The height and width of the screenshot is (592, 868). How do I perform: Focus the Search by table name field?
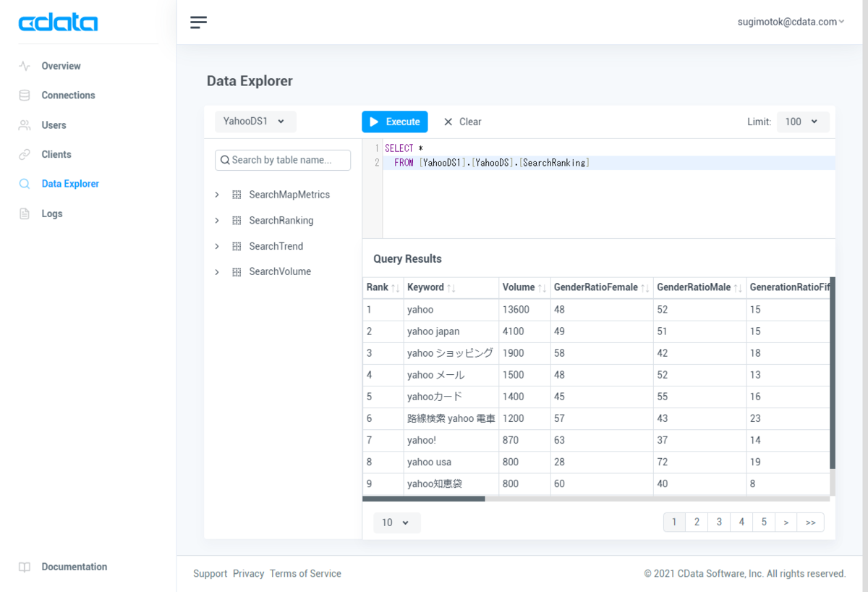[x=283, y=160]
